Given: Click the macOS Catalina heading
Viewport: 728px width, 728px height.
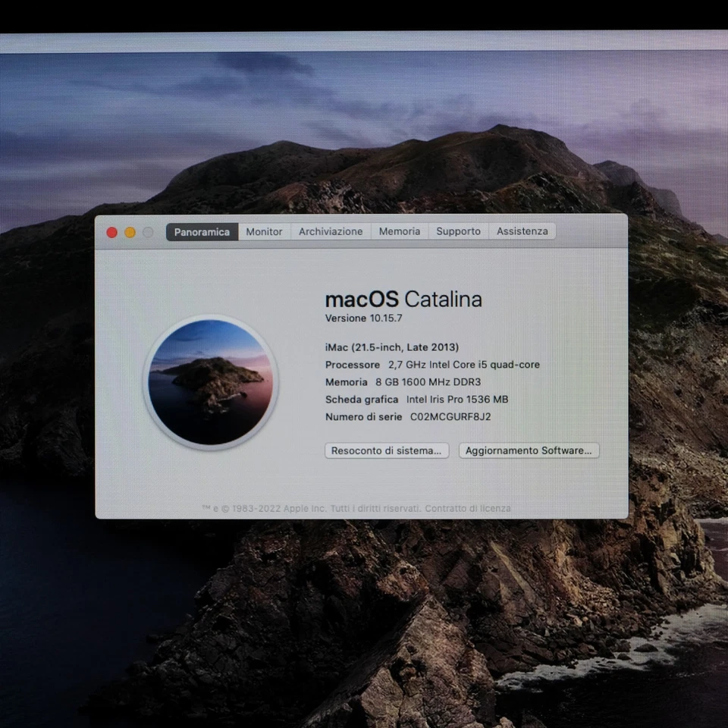Looking at the screenshot, I should [403, 299].
